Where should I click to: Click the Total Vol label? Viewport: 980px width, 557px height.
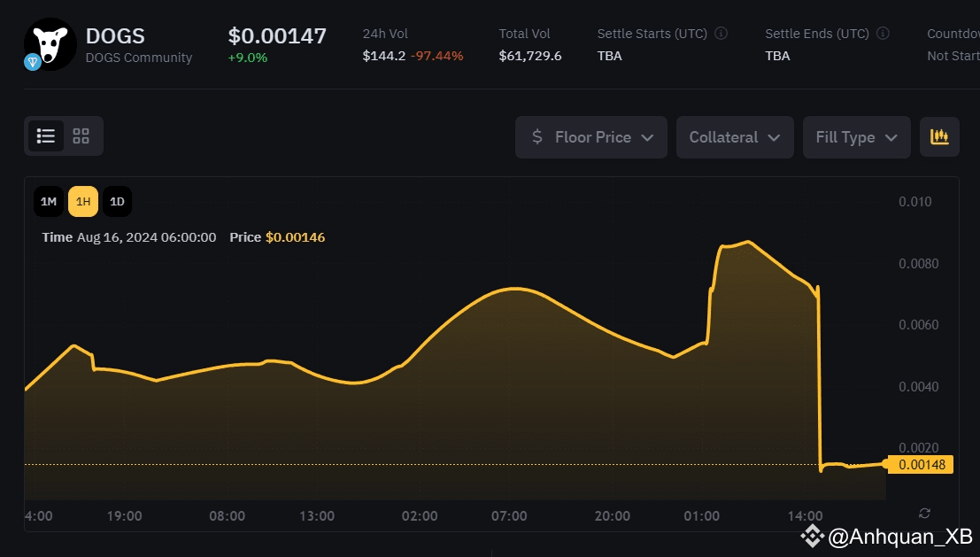pyautogui.click(x=524, y=34)
